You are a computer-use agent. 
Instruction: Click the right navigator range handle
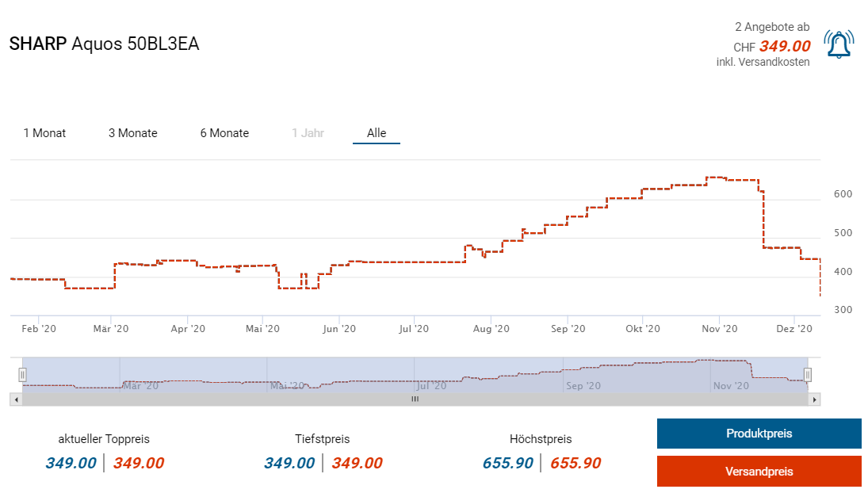[807, 374]
